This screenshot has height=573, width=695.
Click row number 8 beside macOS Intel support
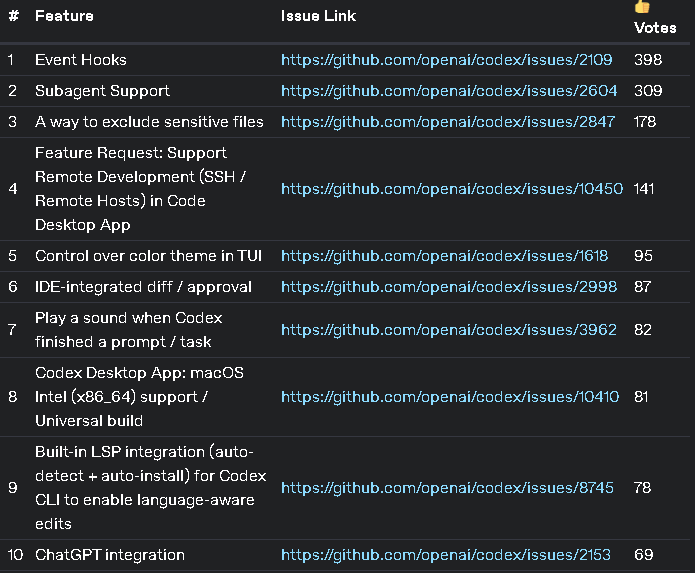pos(12,397)
